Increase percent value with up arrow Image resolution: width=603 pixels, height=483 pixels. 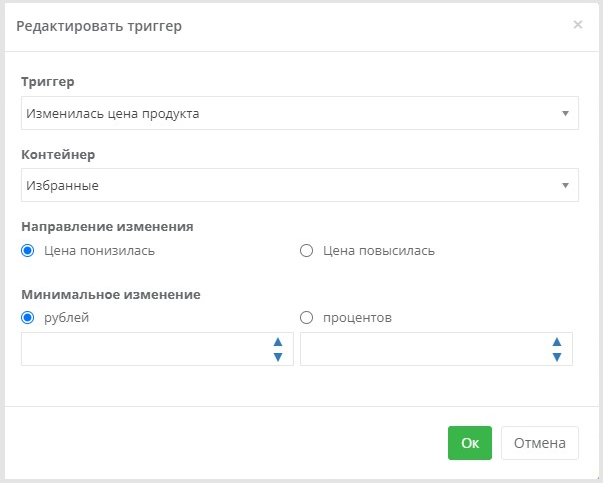(x=556, y=342)
